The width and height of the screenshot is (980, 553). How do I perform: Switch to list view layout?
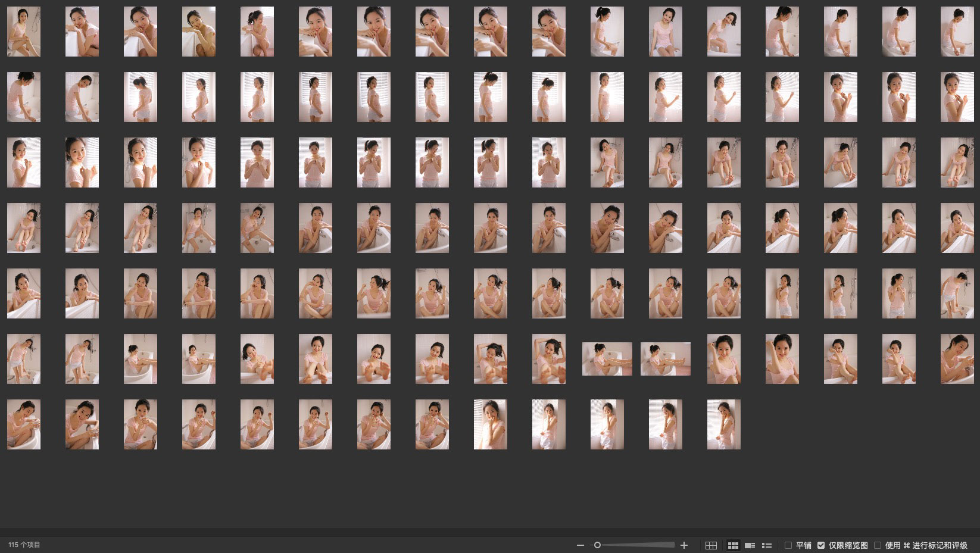point(767,545)
